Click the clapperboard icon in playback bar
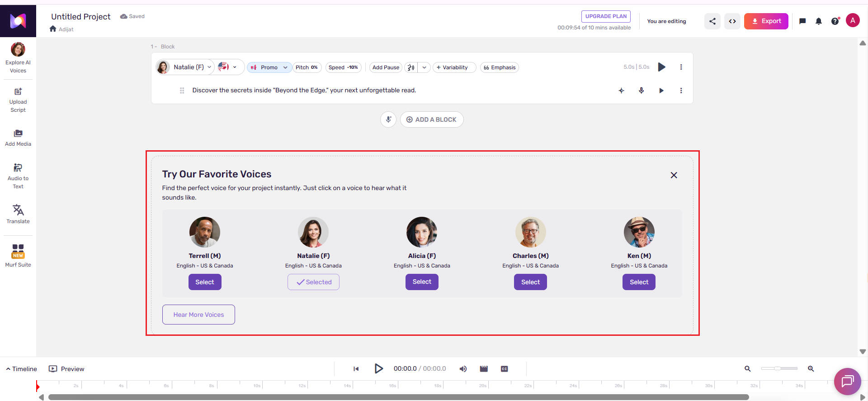868x401 pixels. point(484,369)
